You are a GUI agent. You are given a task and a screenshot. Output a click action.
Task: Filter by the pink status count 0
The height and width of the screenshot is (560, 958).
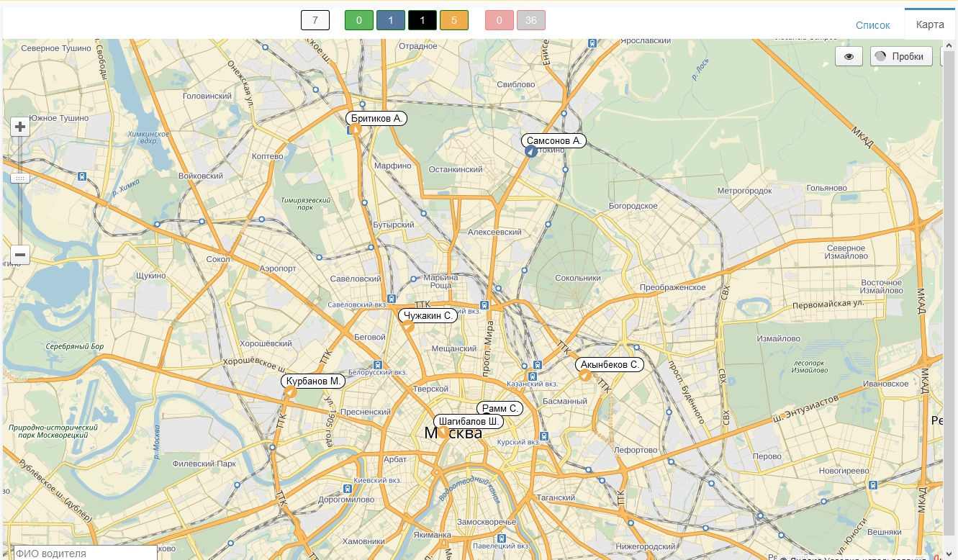[500, 20]
